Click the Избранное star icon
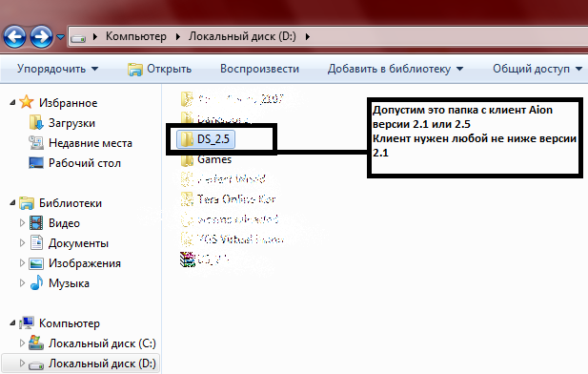The height and width of the screenshot is (374, 588). (x=27, y=102)
